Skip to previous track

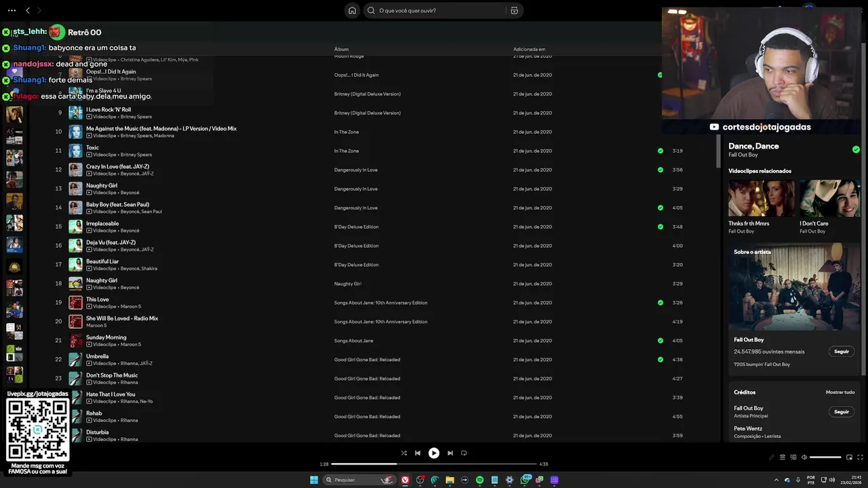tap(418, 453)
